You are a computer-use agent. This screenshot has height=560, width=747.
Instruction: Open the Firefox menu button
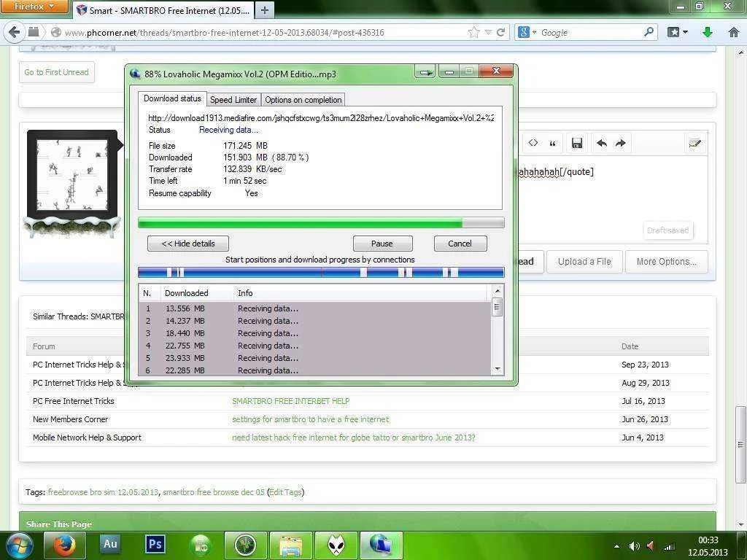34,7
